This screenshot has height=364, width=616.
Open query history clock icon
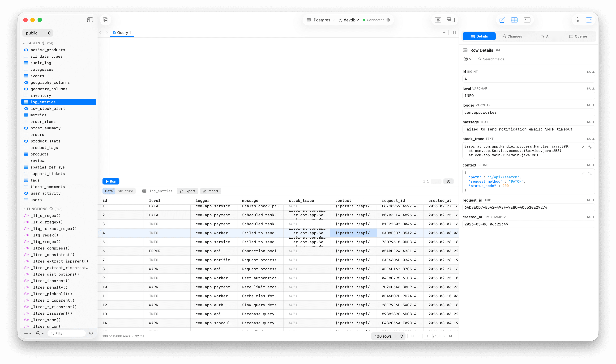coord(448,181)
